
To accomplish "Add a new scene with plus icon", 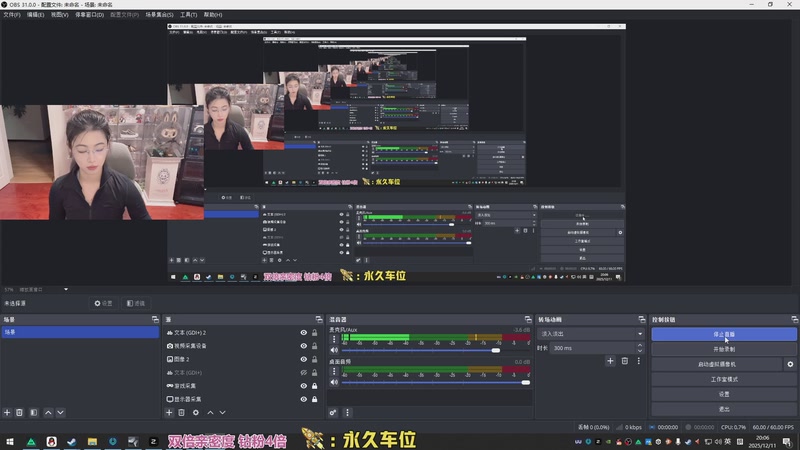I will click(x=7, y=412).
